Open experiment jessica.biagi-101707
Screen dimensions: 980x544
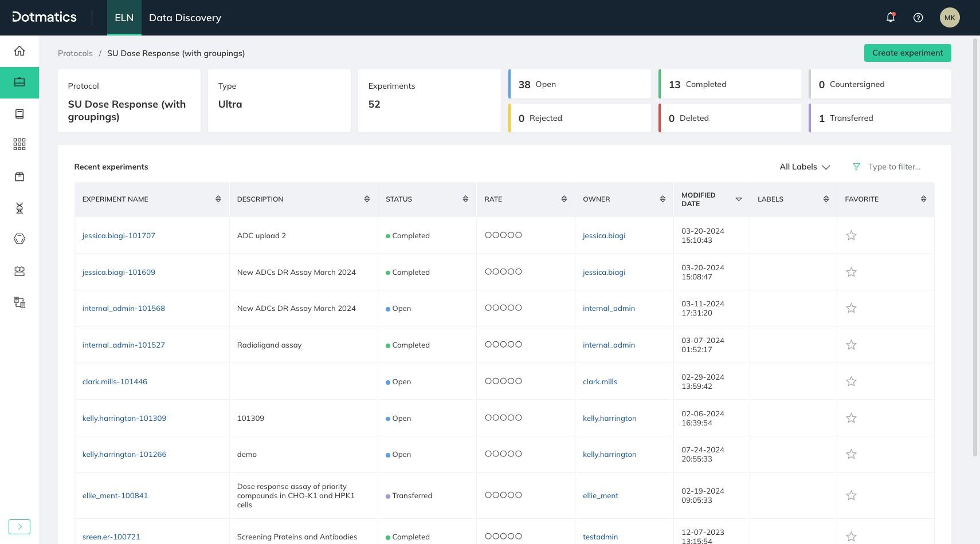(119, 235)
